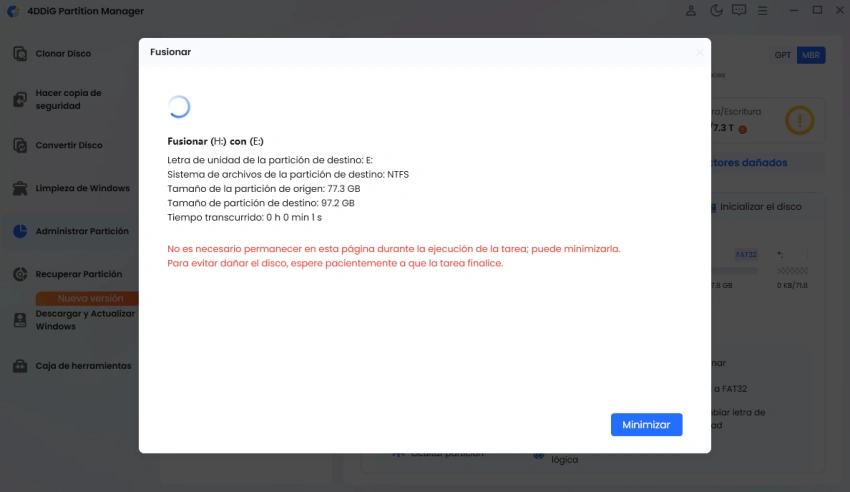
Task: Open the user account icon
Action: pyautogui.click(x=691, y=10)
